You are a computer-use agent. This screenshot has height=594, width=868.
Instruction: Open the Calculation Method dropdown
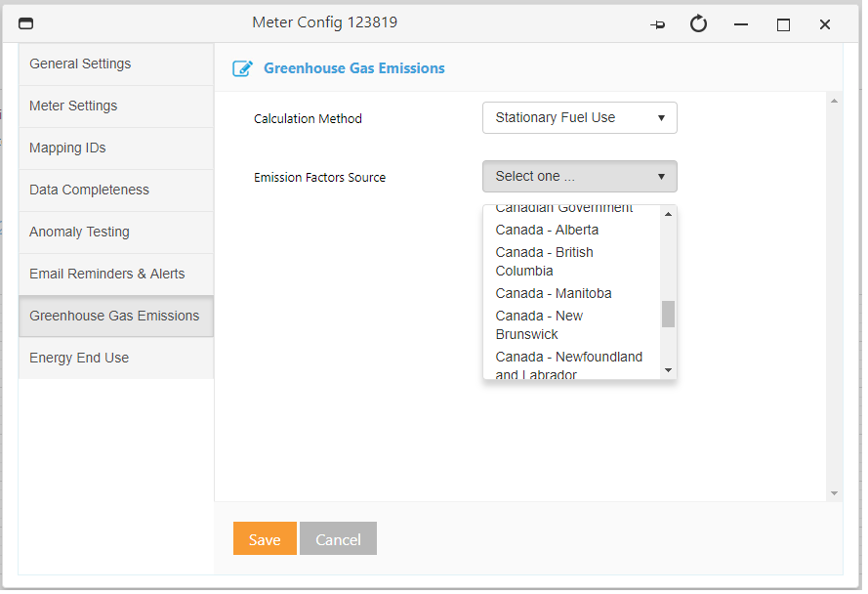coord(580,117)
